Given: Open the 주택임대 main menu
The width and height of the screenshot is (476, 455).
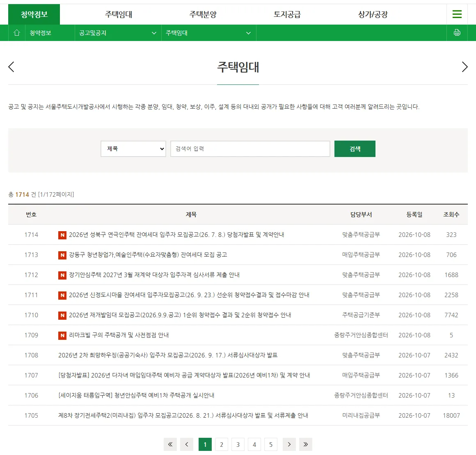Looking at the screenshot, I should pyautogui.click(x=119, y=14).
